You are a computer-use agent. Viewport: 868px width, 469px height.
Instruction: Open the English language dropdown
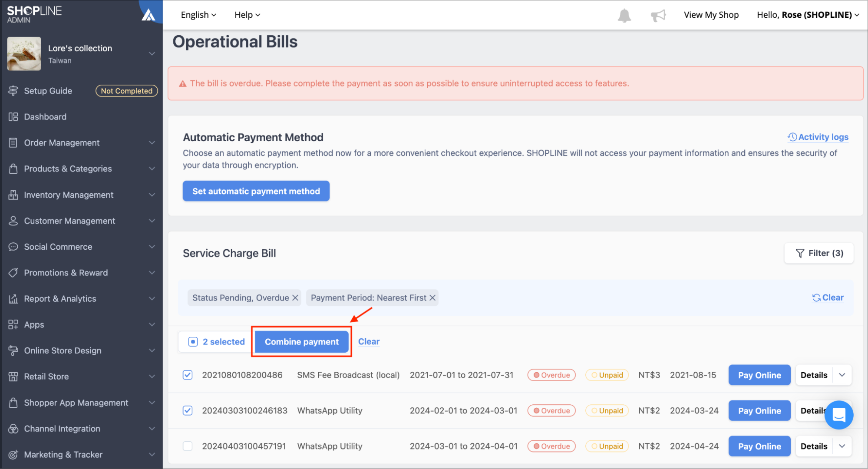tap(198, 15)
